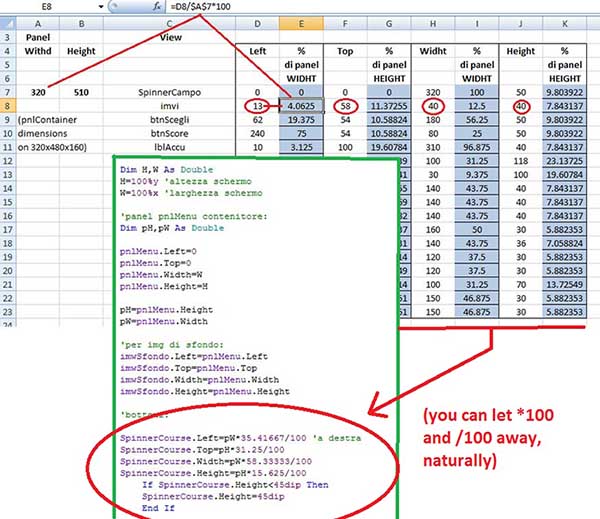Select row 20 header
Viewport: 600px width, 519px height.
point(8,271)
